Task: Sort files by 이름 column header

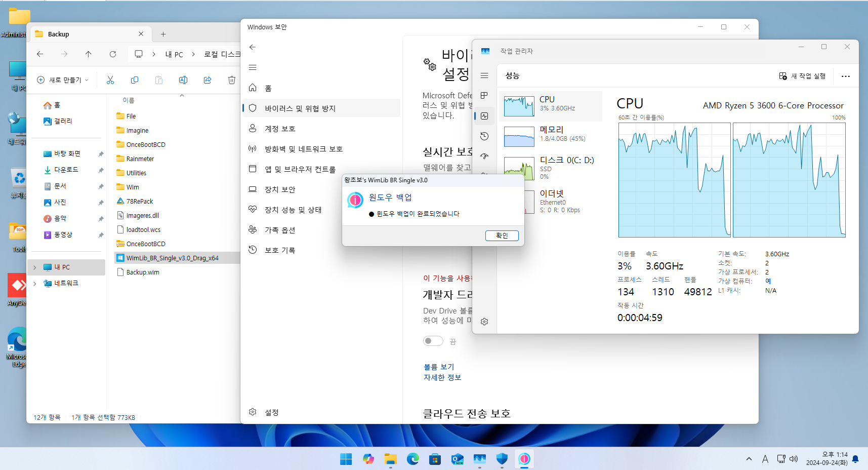Action: 129,100
